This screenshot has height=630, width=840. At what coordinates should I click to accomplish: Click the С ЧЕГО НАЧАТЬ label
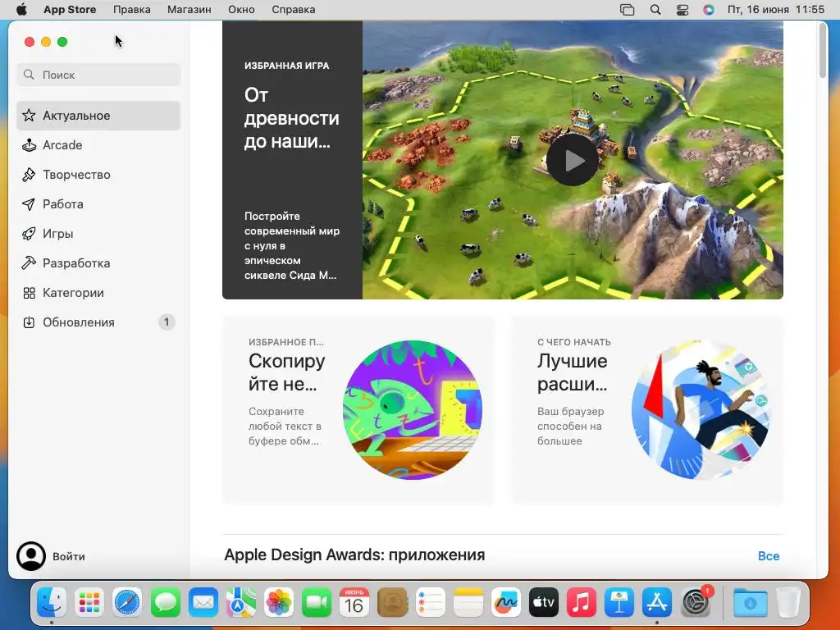(573, 342)
